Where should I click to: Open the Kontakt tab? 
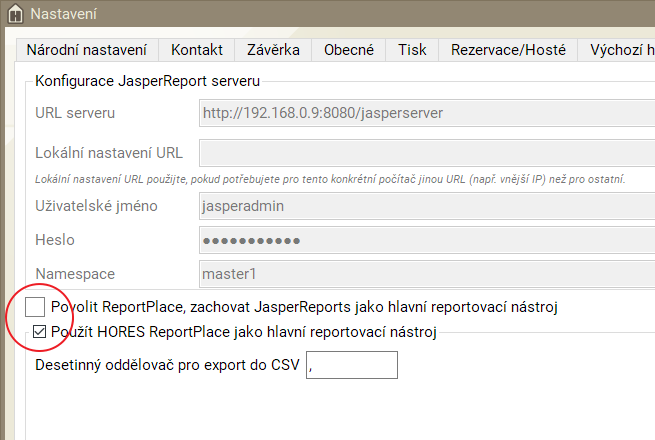197,50
